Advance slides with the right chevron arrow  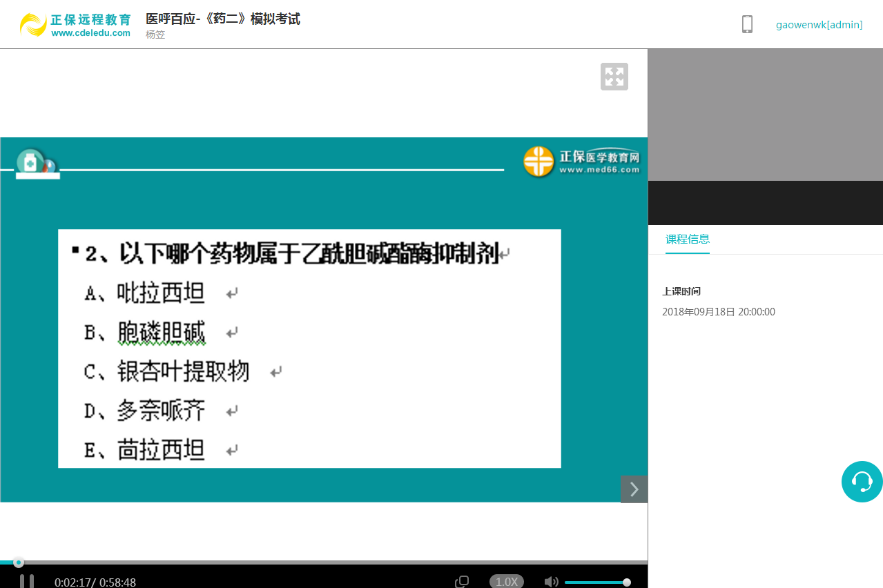[x=634, y=489]
